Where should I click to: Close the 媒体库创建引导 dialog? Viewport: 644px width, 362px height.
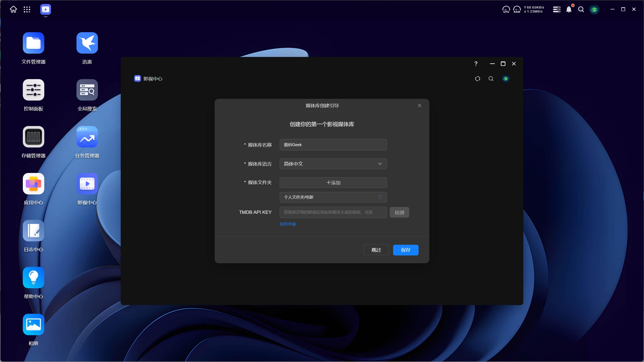click(x=419, y=105)
